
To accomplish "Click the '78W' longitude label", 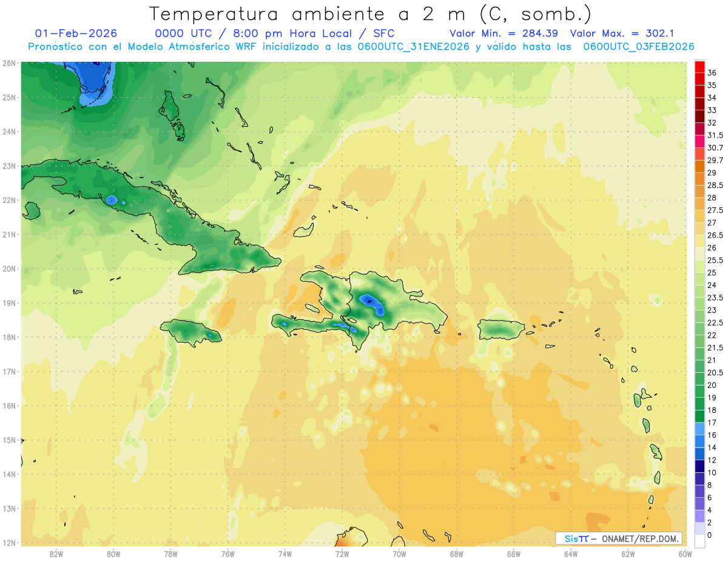I will [170, 554].
